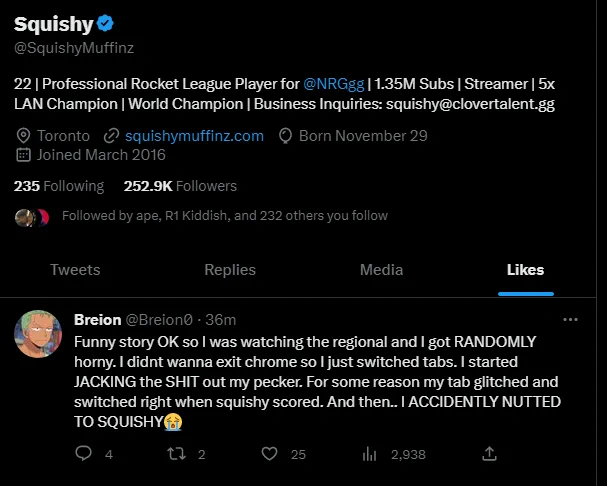The height and width of the screenshot is (486, 607).
Task: Open Breion's profile avatar thumbnail
Action: coord(38,334)
